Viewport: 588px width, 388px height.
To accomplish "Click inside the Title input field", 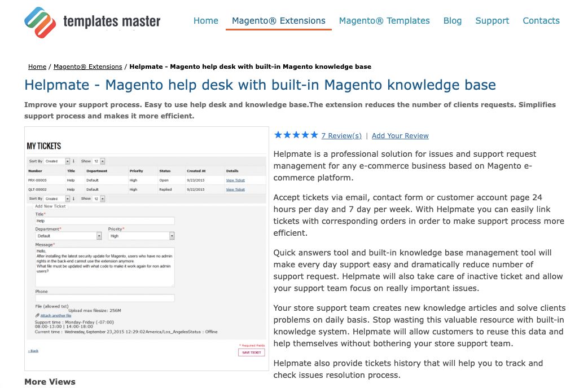I will (x=105, y=220).
